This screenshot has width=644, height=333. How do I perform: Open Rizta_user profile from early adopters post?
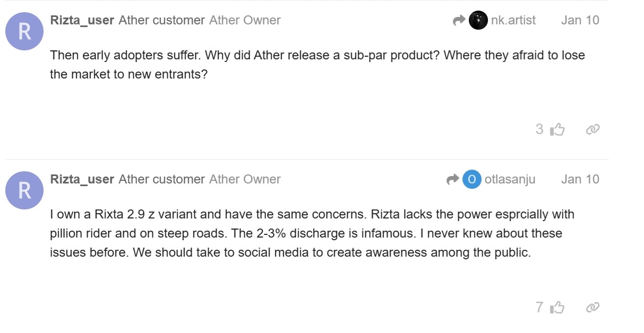pos(82,21)
